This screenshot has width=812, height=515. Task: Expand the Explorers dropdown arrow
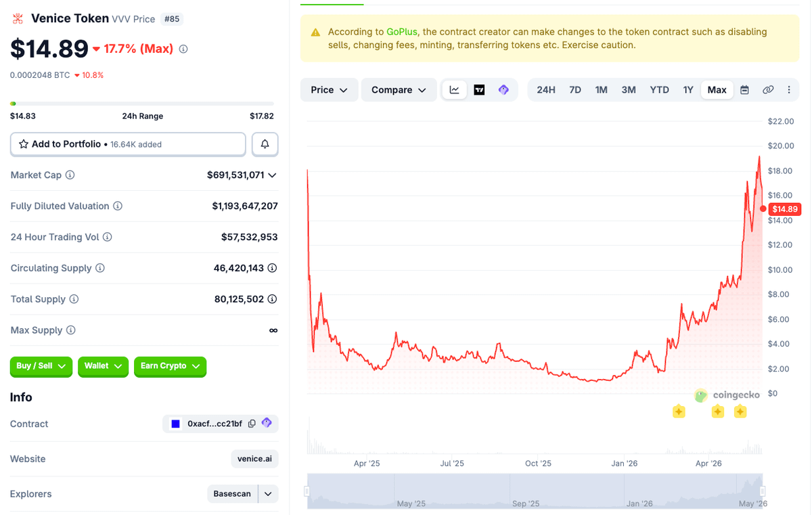click(268, 494)
